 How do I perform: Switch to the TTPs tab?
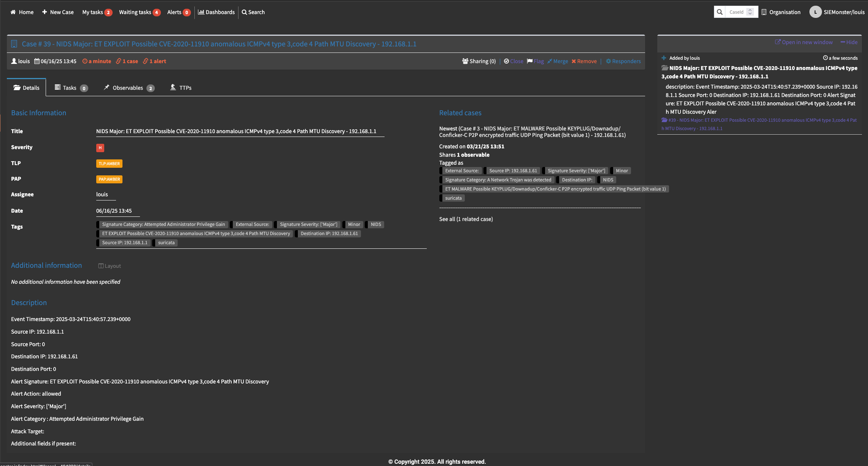pos(181,88)
